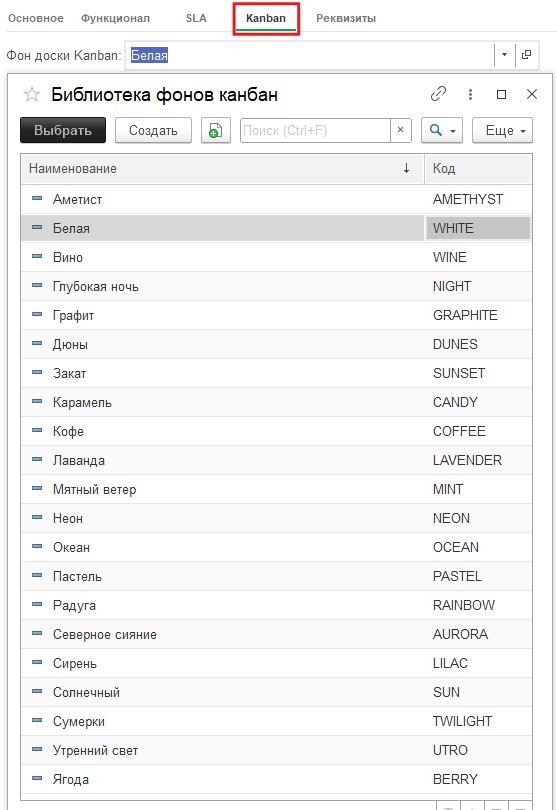Screen dimensions: 557x810
Task: Switch to Основное tab
Action: point(36,18)
